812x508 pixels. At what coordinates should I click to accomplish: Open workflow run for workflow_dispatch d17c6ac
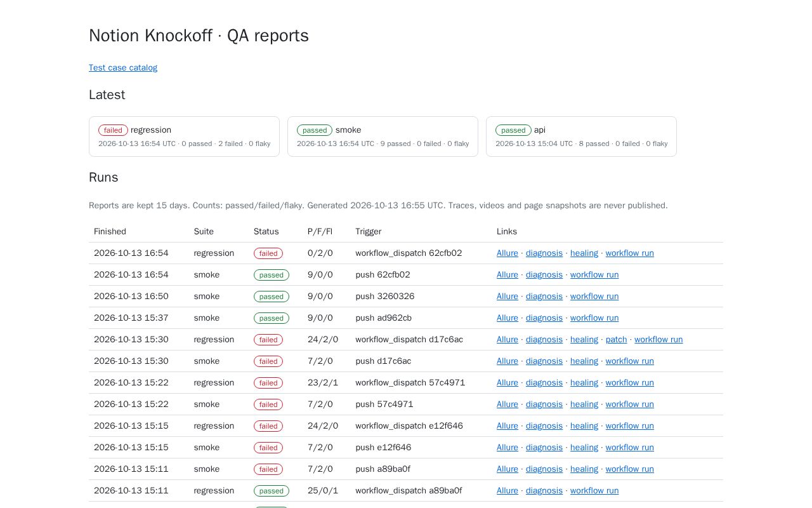(x=658, y=340)
